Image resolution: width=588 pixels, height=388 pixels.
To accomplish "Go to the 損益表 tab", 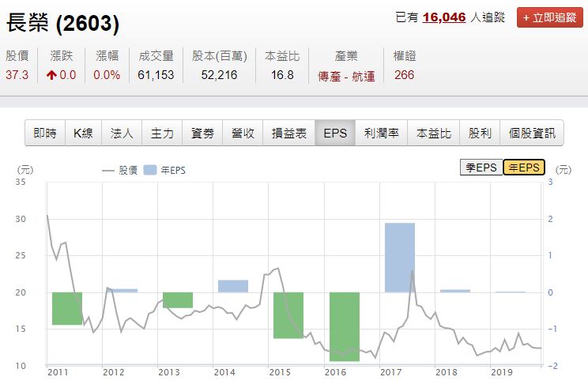I will point(289,133).
